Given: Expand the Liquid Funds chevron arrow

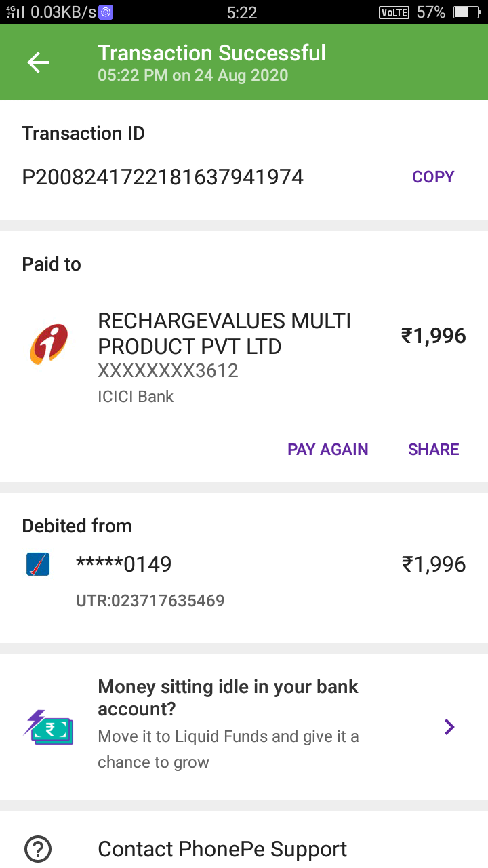Looking at the screenshot, I should click(449, 727).
